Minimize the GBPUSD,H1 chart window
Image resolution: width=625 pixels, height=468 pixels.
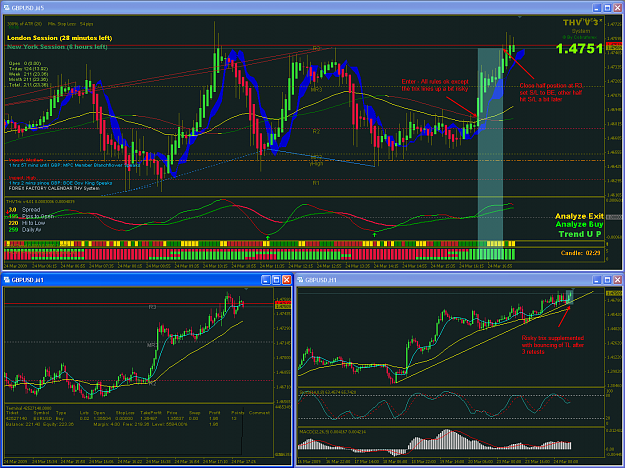point(597,280)
